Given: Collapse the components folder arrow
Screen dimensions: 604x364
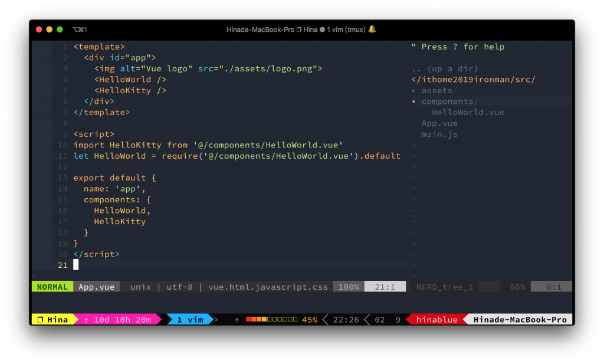Looking at the screenshot, I should click(x=413, y=101).
